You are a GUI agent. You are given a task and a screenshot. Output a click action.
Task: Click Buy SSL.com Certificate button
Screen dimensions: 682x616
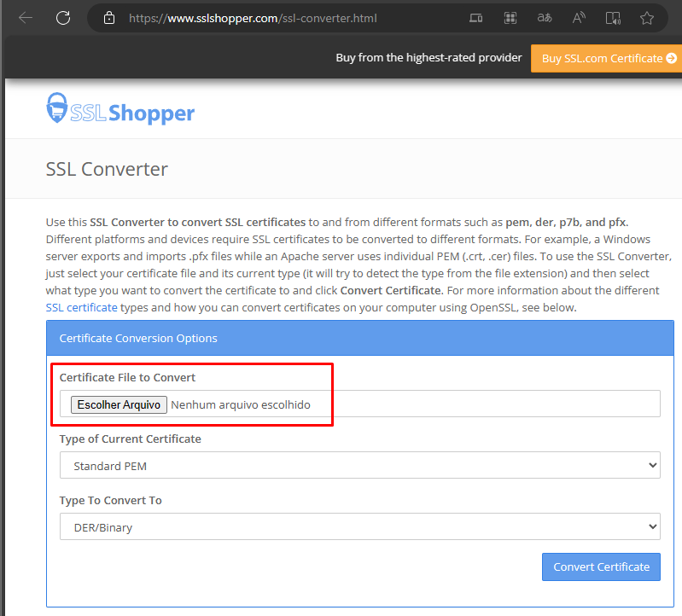[x=606, y=58]
